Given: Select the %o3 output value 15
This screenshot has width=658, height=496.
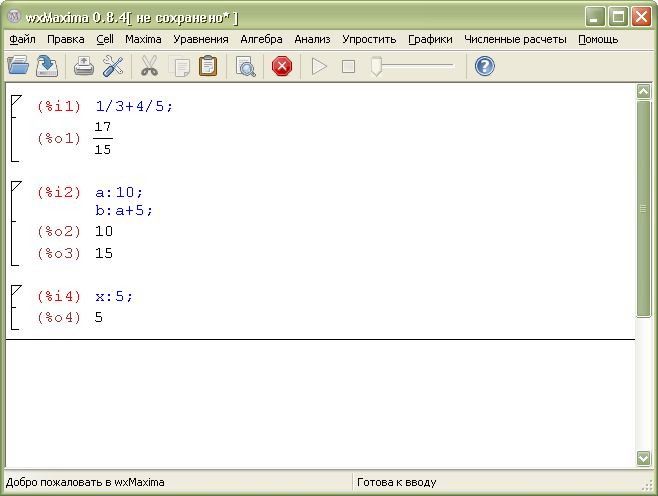Looking at the screenshot, I should (x=104, y=253).
